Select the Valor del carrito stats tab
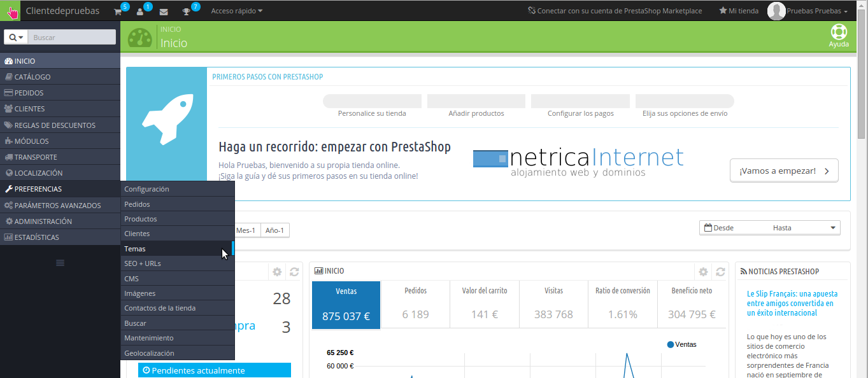The image size is (868, 378). (485, 305)
